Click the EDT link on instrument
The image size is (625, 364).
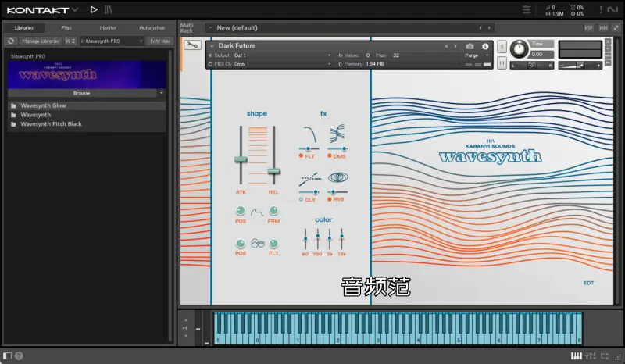(589, 283)
